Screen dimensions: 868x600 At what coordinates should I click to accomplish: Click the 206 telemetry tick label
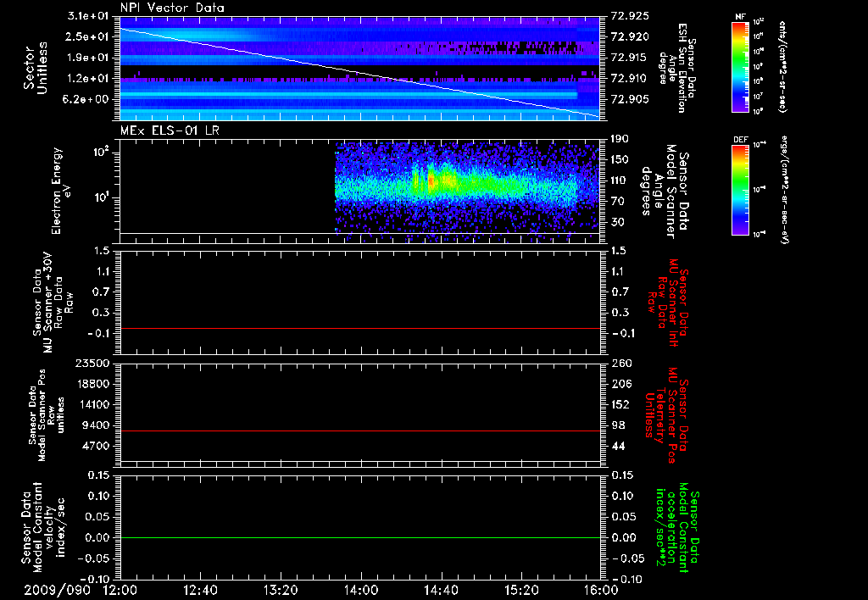point(620,384)
